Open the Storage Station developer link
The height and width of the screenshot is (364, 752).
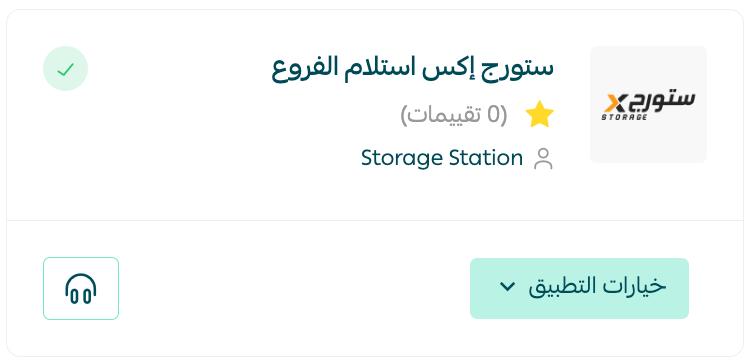(x=442, y=158)
